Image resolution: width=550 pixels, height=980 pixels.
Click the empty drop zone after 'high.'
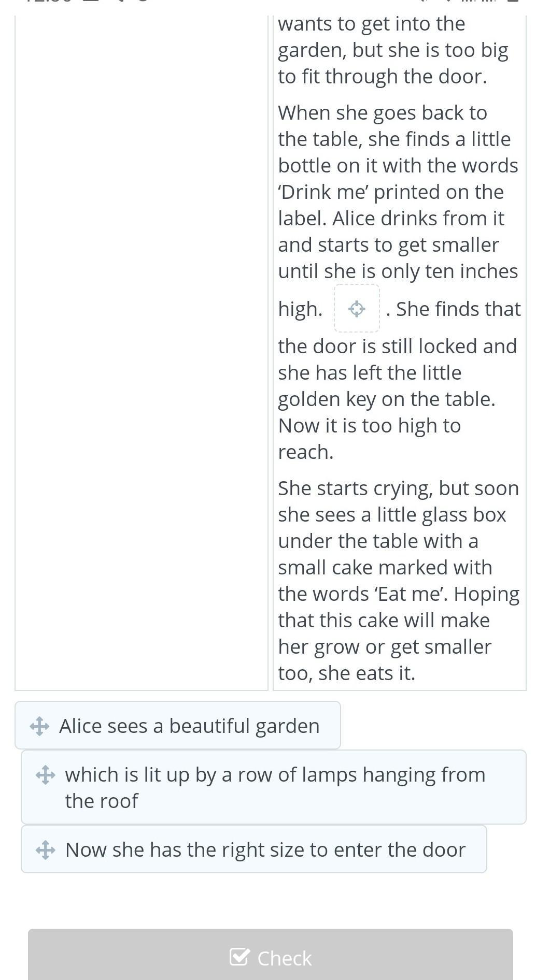point(357,309)
